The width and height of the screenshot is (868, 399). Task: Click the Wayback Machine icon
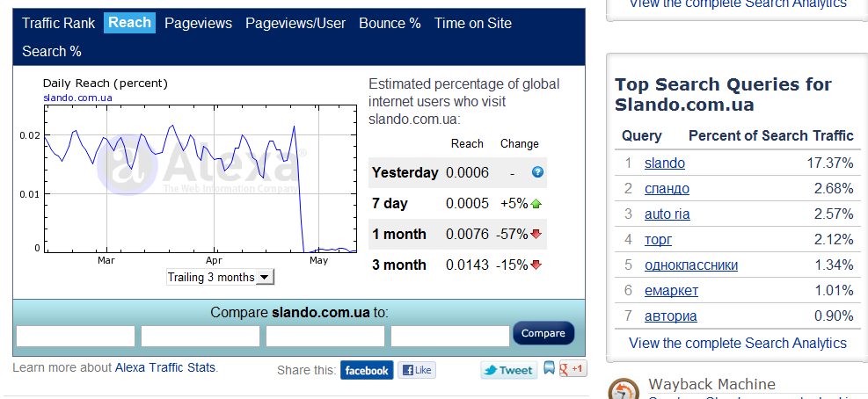pyautogui.click(x=624, y=390)
